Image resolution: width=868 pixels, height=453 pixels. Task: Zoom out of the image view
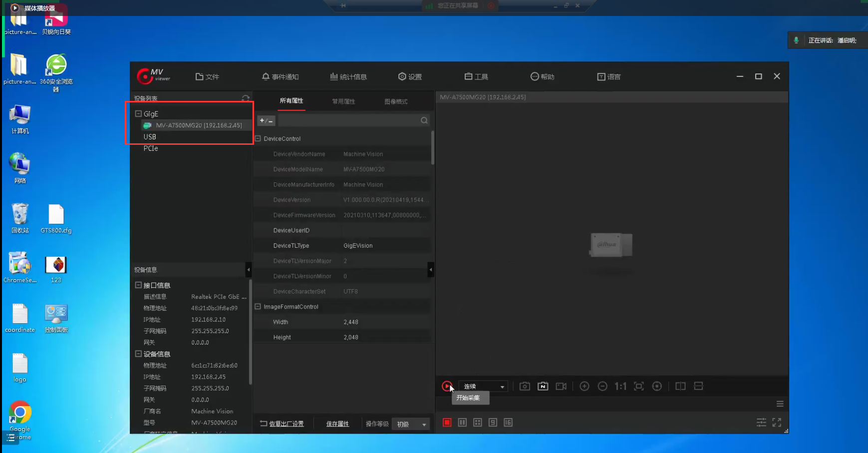pyautogui.click(x=602, y=386)
